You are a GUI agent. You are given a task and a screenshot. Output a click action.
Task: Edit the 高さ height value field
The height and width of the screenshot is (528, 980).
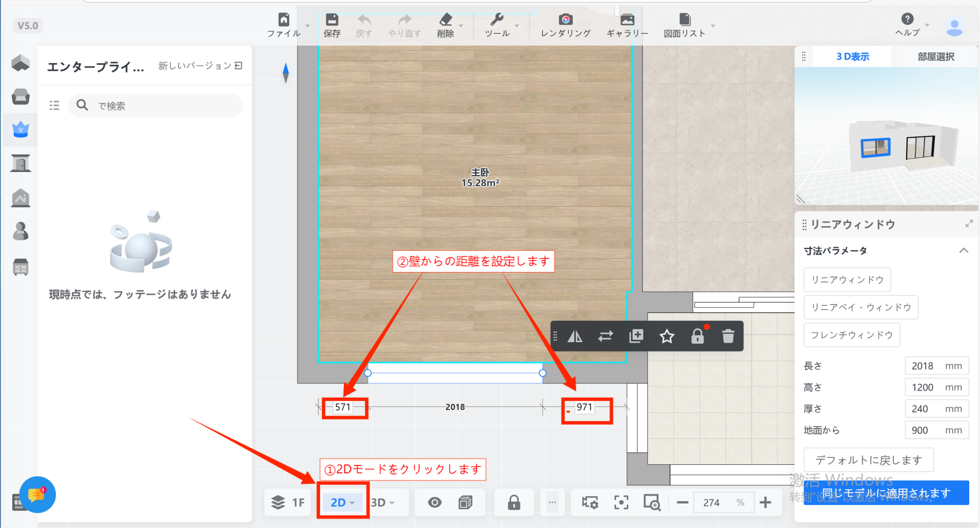pos(936,387)
